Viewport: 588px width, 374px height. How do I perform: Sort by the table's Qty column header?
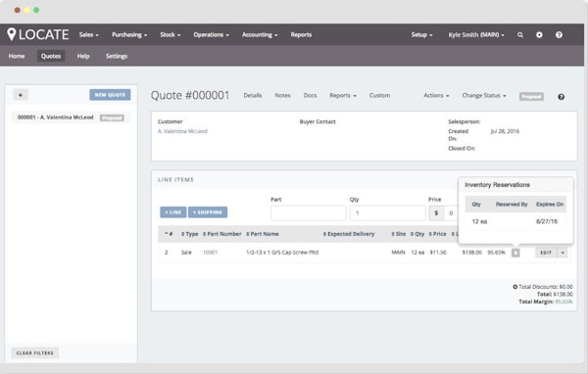(x=417, y=234)
